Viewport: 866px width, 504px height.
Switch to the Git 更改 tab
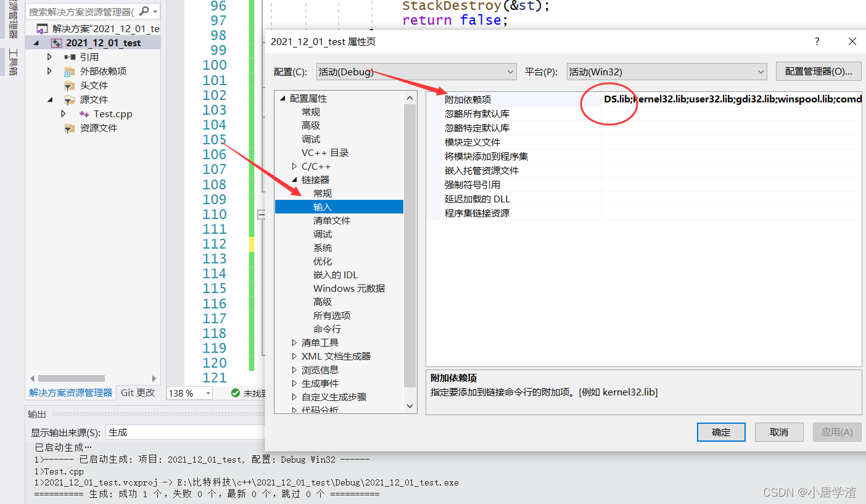138,392
